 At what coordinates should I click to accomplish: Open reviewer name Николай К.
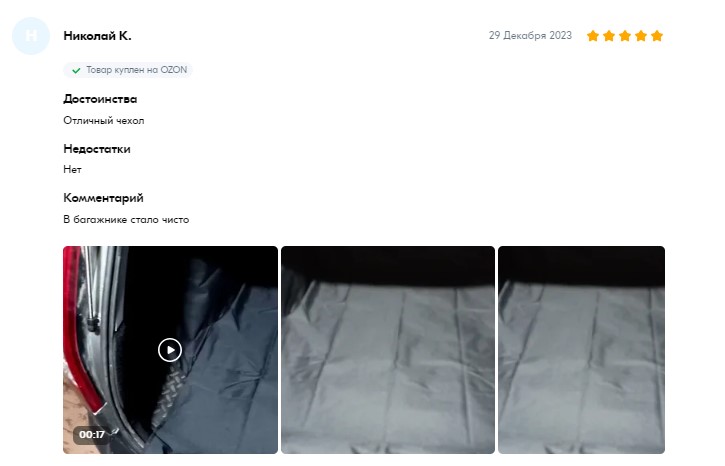(x=98, y=36)
